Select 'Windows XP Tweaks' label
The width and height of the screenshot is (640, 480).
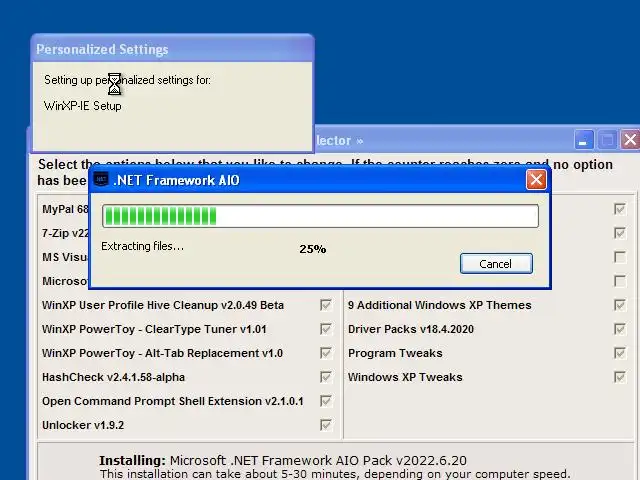coord(405,378)
